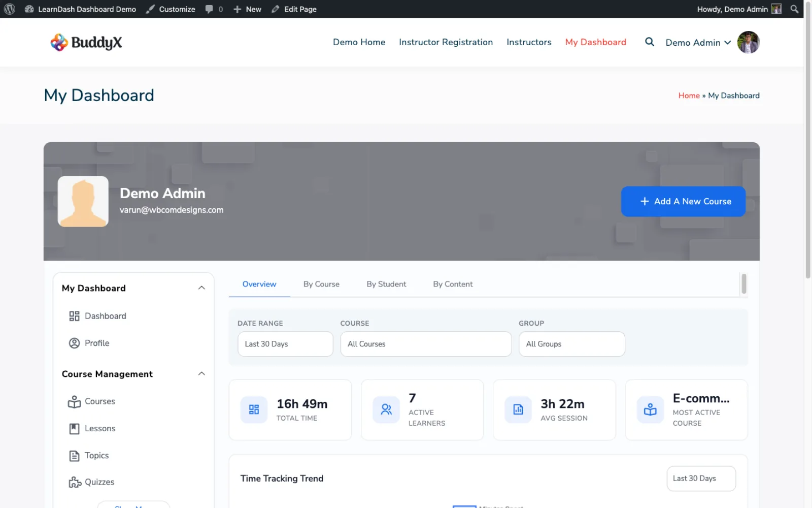This screenshot has height=508, width=812.
Task: Click the Home breadcrumb link
Action: 689,96
